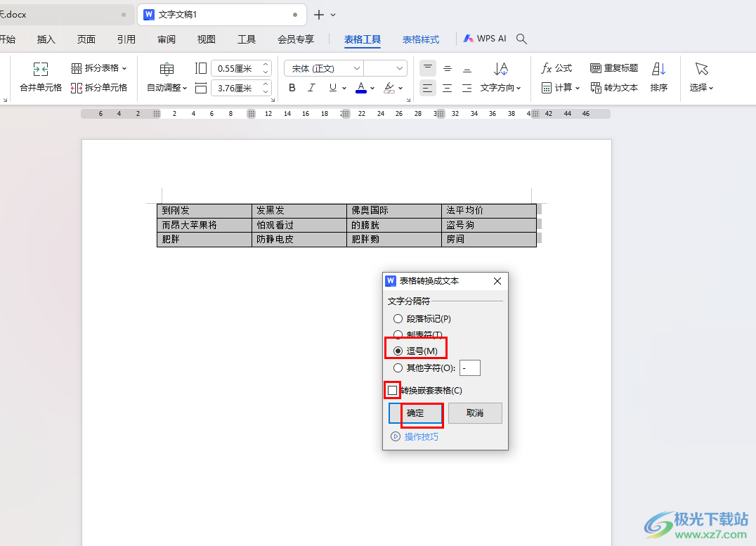Open the 页面 menu tab

pos(86,39)
